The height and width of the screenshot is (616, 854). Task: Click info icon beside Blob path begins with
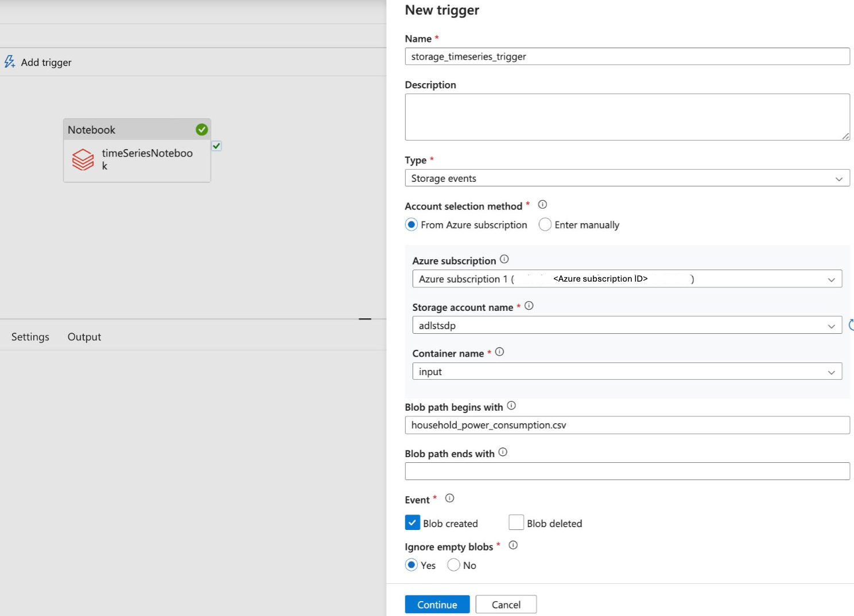point(511,406)
